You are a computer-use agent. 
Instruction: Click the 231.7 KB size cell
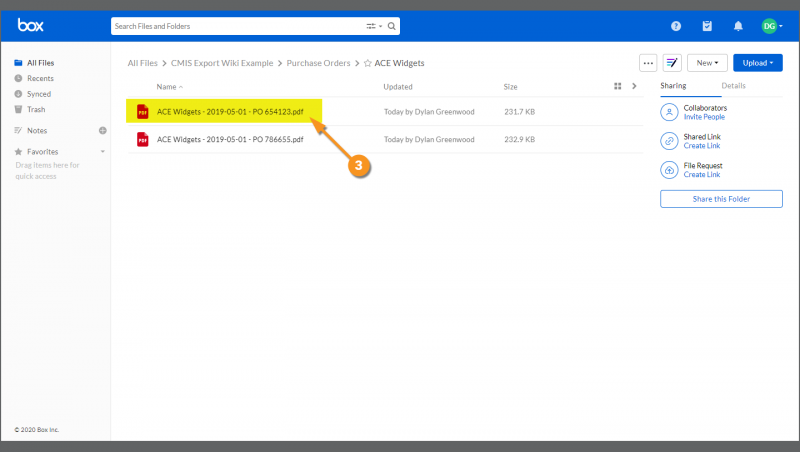pos(519,112)
